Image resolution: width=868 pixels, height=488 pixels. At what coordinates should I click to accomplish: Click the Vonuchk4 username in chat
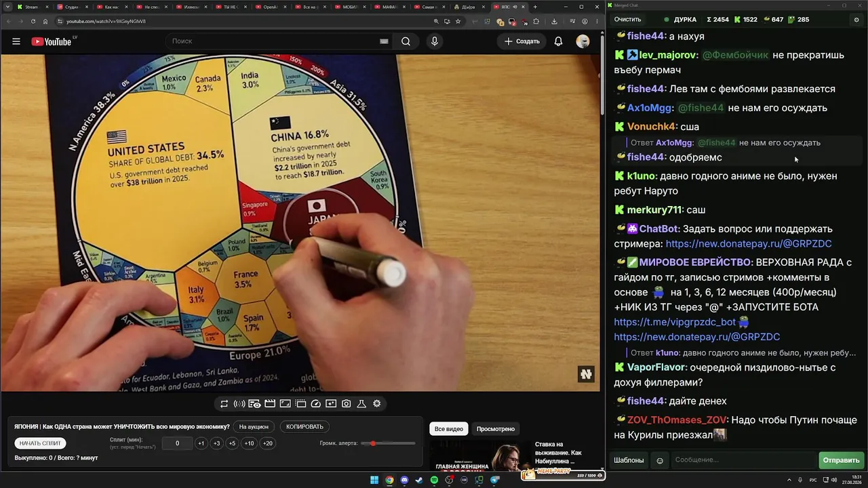point(652,127)
